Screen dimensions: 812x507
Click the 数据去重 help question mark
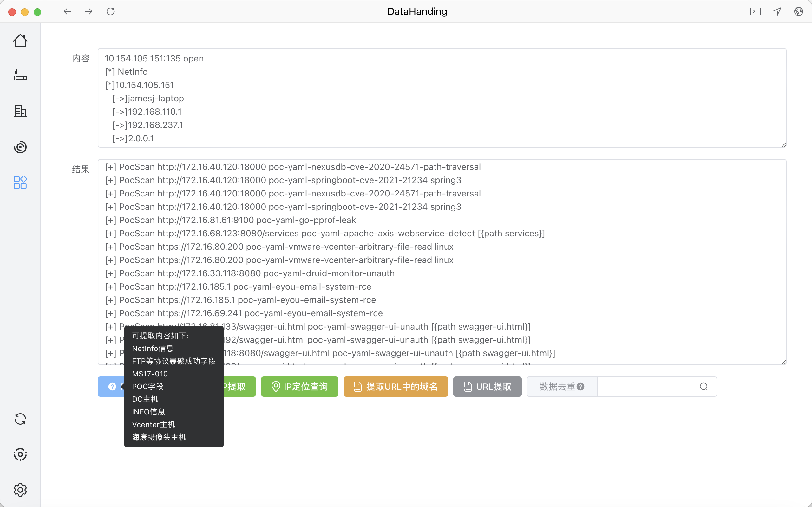pyautogui.click(x=580, y=387)
